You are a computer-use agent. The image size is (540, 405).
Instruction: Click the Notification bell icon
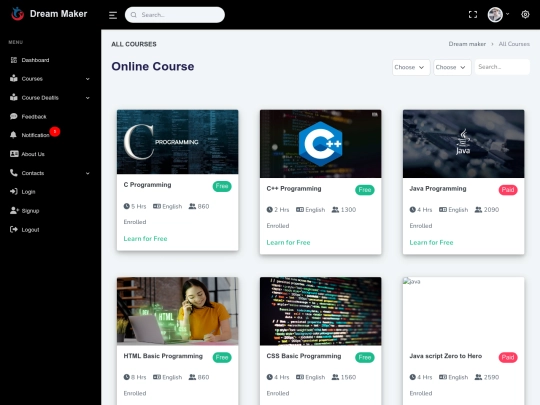(x=13, y=135)
